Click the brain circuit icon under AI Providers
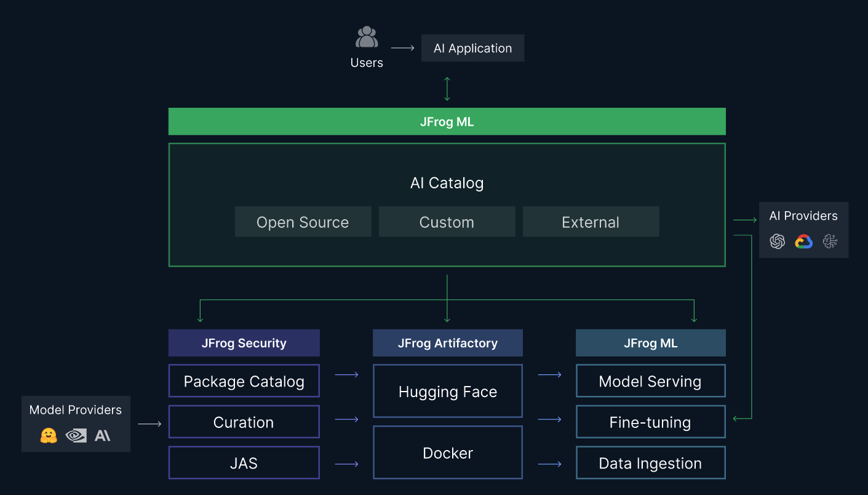 (x=830, y=242)
